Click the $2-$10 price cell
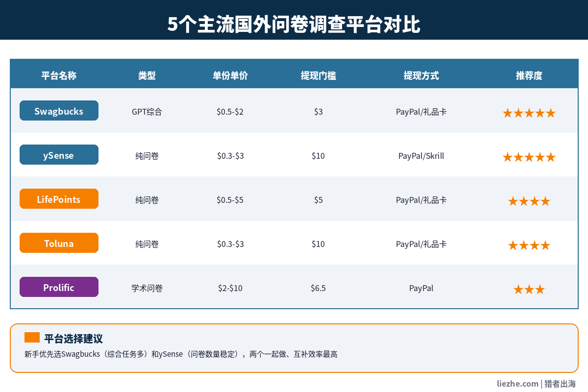 point(230,288)
